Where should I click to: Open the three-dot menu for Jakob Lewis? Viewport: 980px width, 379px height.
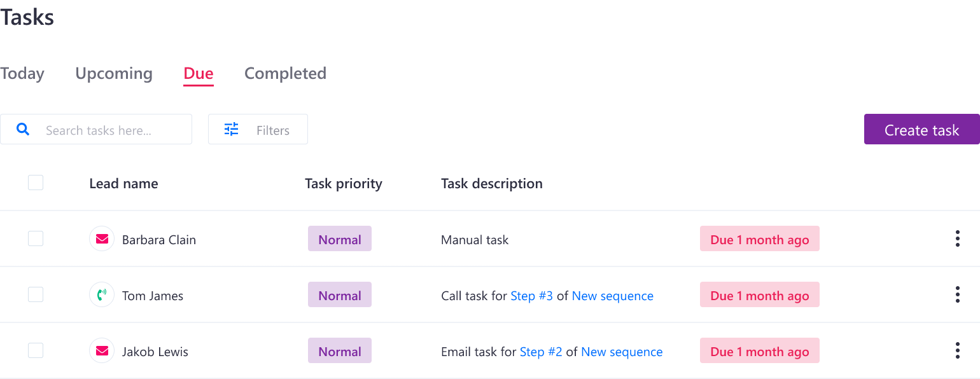pos(957,351)
